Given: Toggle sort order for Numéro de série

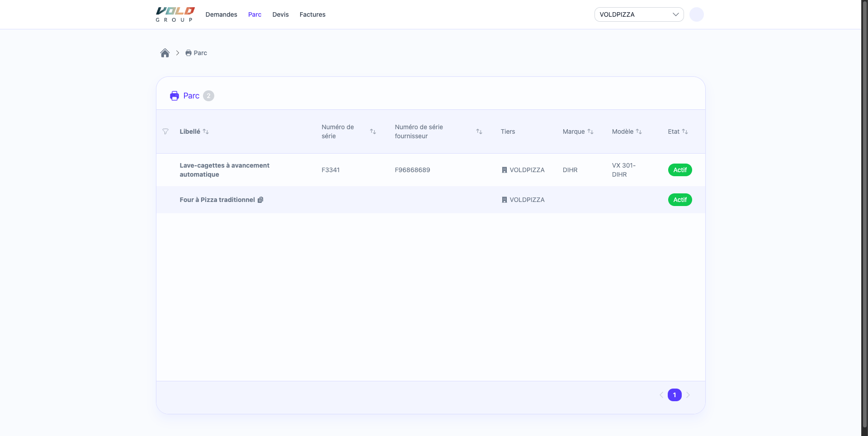Looking at the screenshot, I should tap(373, 131).
